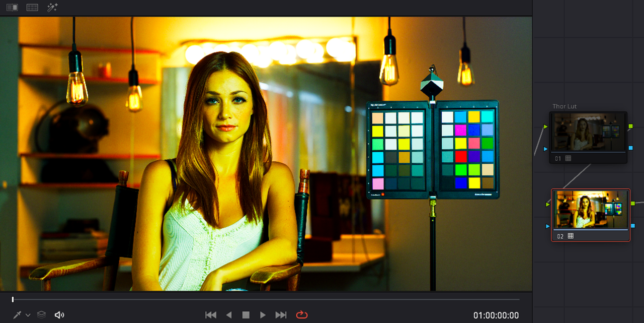This screenshot has height=323, width=644.
Task: Select the node 02 thumbnail
Action: coord(591,210)
